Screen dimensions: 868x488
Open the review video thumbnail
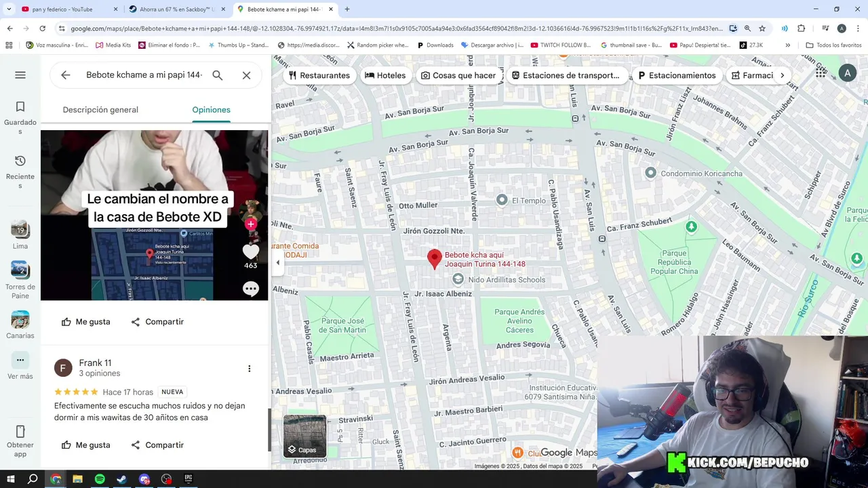(x=155, y=215)
